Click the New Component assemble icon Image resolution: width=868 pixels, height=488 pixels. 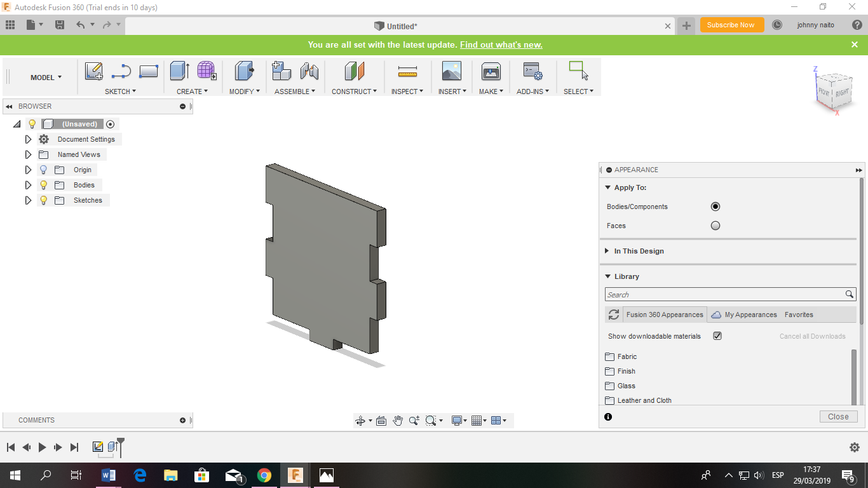tap(281, 71)
